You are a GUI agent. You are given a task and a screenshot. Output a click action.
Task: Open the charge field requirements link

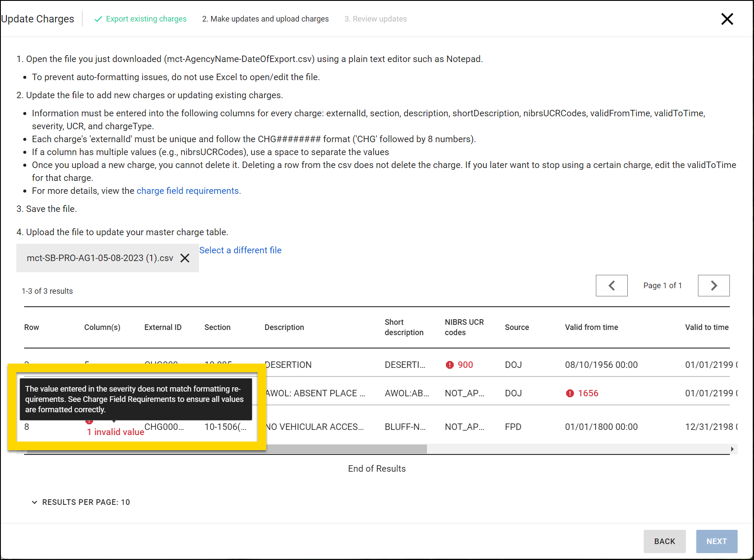(188, 190)
